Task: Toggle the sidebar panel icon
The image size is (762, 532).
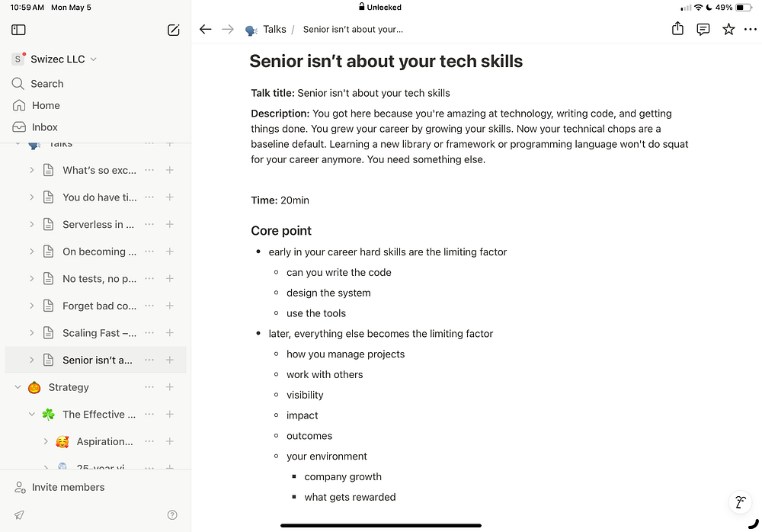Action: [x=18, y=30]
